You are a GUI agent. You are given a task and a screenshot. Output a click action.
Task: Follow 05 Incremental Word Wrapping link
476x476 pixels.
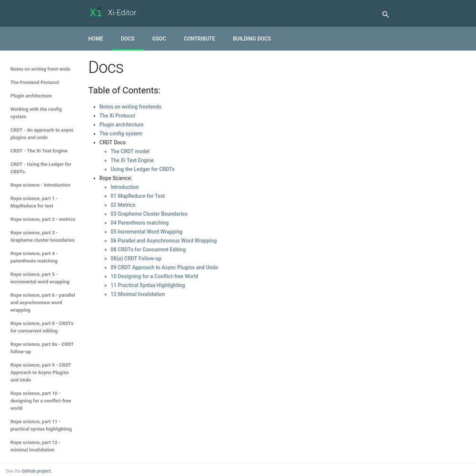(146, 232)
